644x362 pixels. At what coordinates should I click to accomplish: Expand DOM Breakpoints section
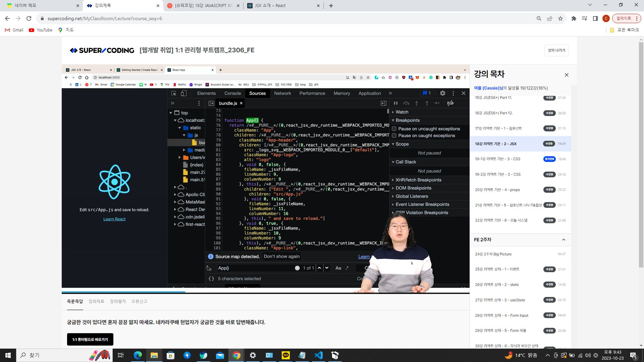point(393,188)
